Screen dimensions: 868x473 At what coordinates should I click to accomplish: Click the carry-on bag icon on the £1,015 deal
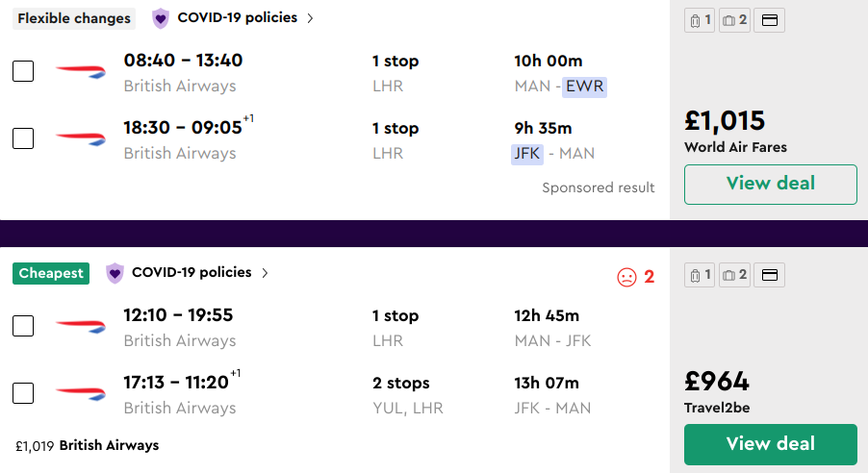point(699,20)
